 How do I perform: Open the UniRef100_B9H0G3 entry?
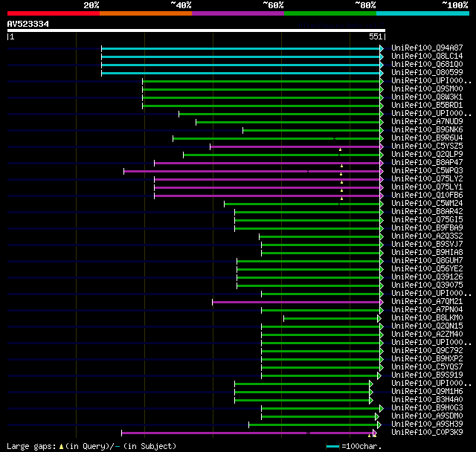click(x=427, y=408)
